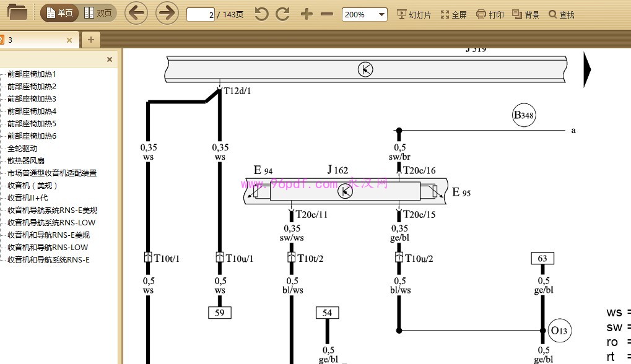This screenshot has height=364, width=631.
Task: Rotate page counterclockwise
Action: [261, 14]
